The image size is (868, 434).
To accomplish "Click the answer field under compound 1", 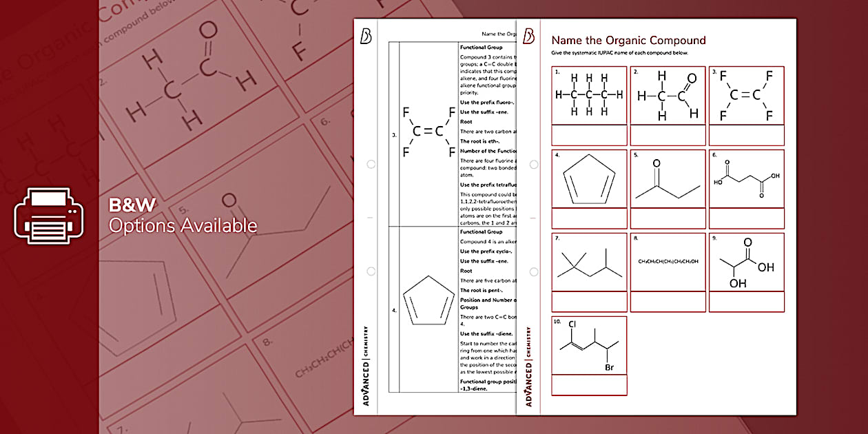I will click(x=589, y=134).
